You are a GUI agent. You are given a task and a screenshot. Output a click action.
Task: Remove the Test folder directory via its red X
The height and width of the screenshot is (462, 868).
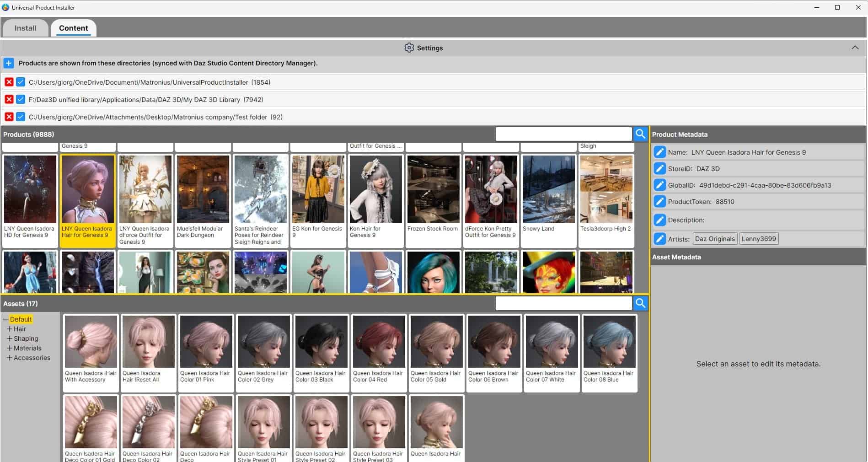pyautogui.click(x=9, y=117)
